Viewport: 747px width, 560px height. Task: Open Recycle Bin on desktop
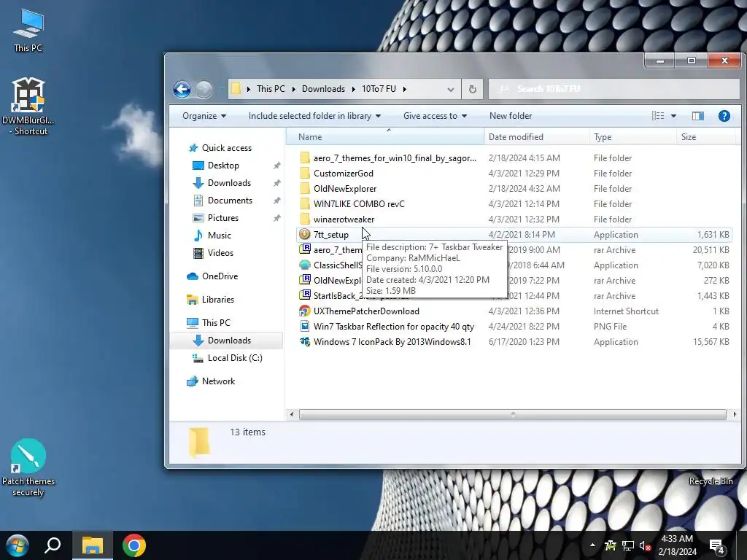[711, 481]
